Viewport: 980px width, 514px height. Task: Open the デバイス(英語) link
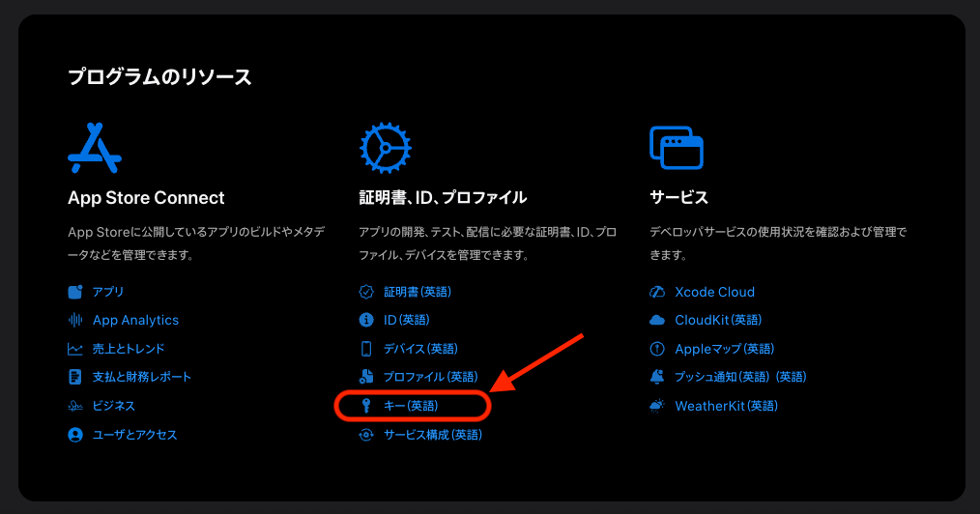(x=420, y=349)
